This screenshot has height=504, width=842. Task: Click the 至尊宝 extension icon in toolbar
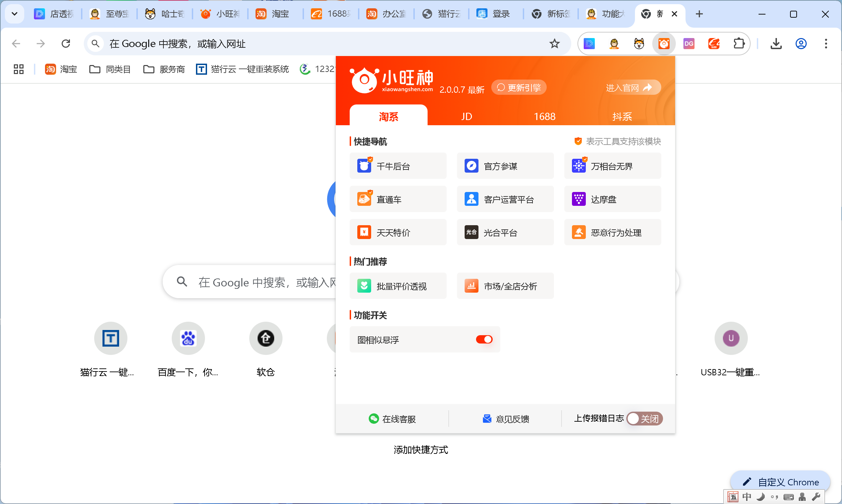coord(614,44)
